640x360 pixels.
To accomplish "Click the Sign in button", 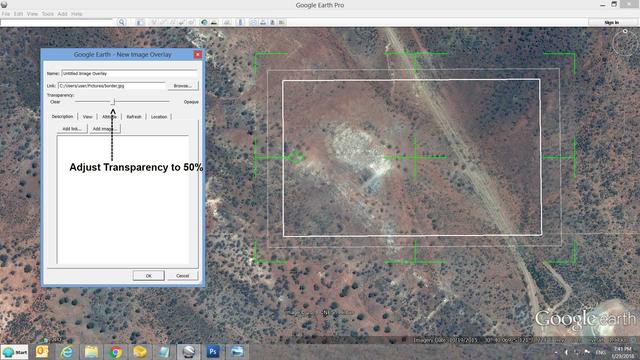I will coord(611,22).
